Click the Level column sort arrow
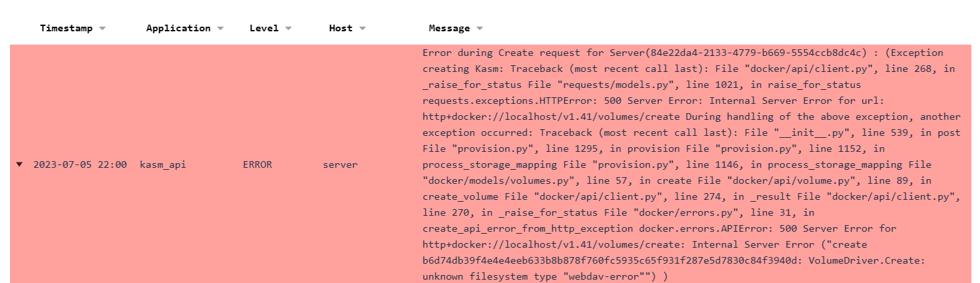The height and width of the screenshot is (283, 980). (289, 29)
